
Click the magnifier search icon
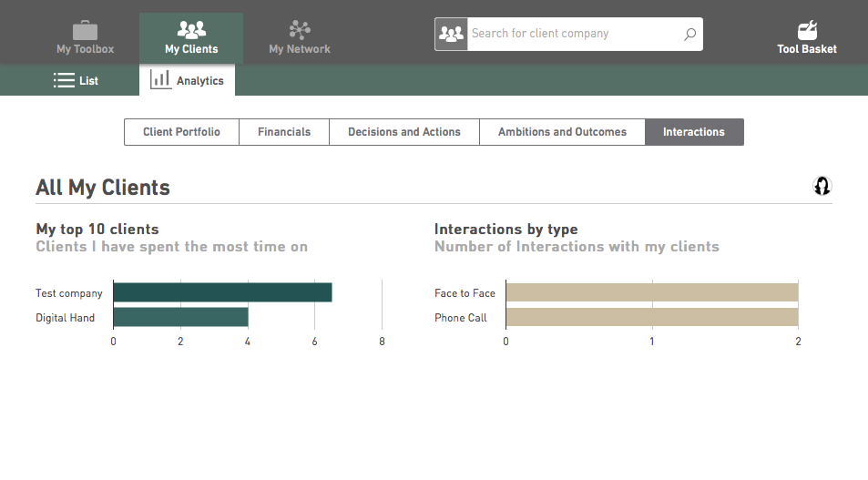(x=689, y=35)
